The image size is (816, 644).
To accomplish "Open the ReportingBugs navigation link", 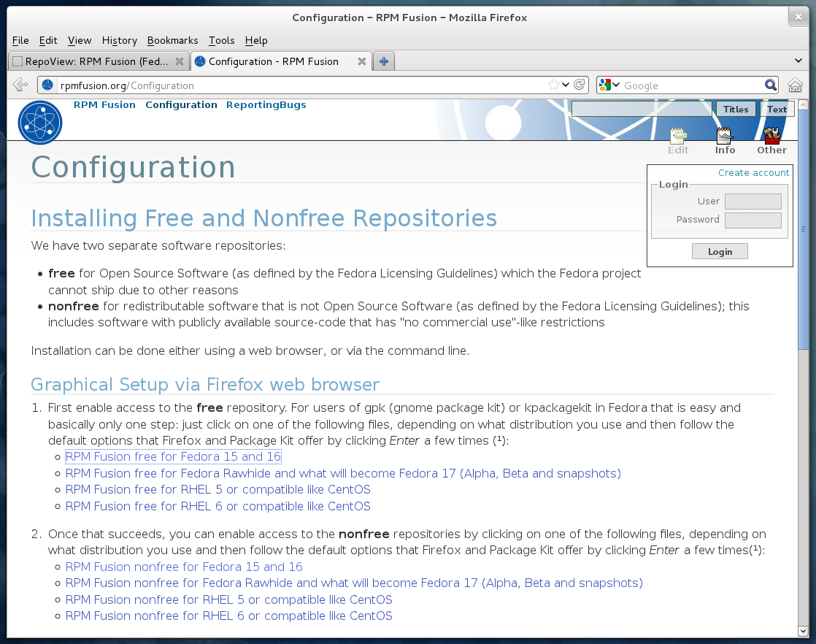I will tap(266, 104).
